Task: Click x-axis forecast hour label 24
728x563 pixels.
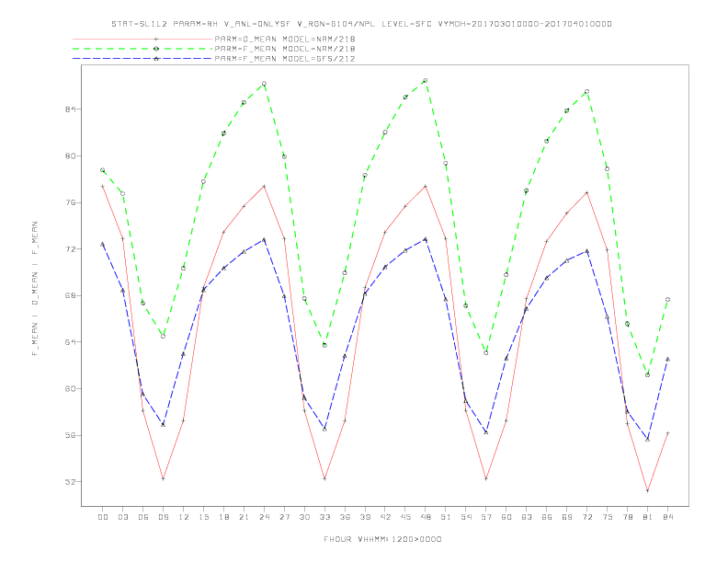Action: 264,517
